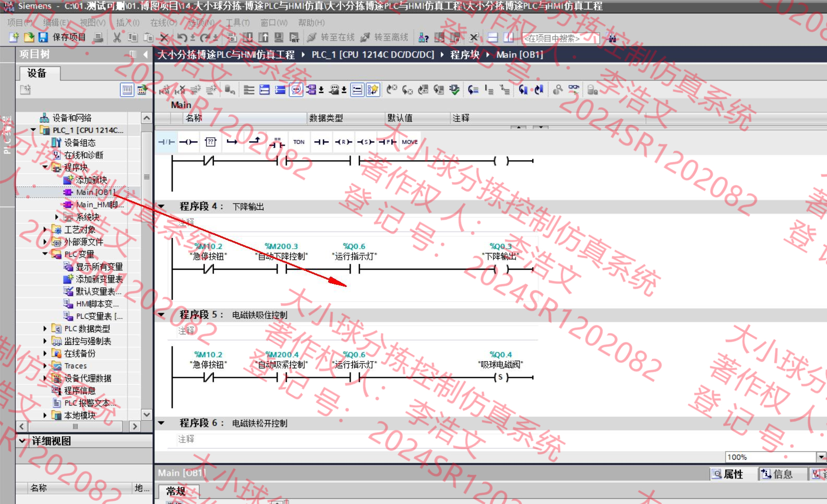This screenshot has width=827, height=504.
Task: Collapse 程序段 4 network
Action: [x=161, y=207]
